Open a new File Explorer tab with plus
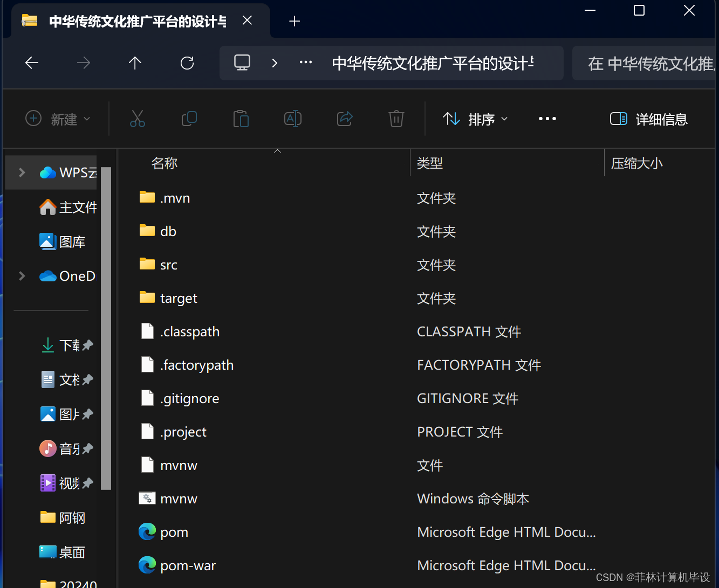This screenshot has height=588, width=719. point(295,21)
